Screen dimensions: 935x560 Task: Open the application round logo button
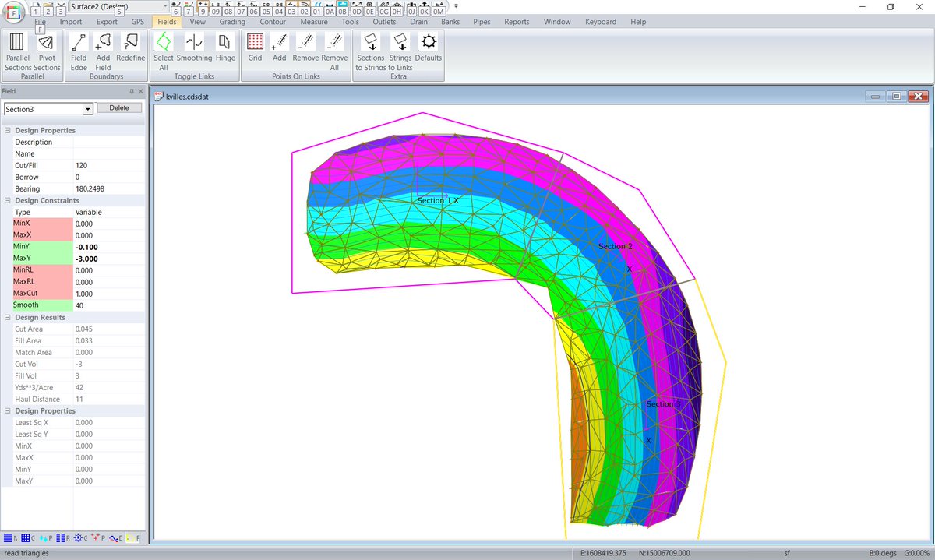point(15,12)
